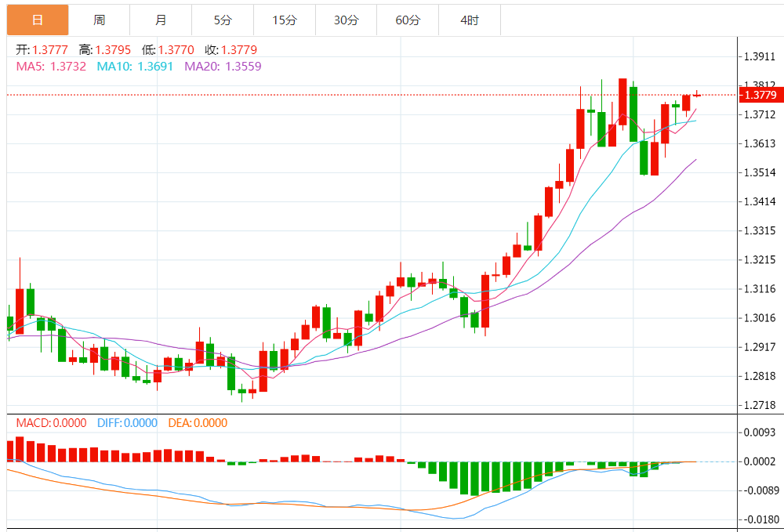Click the MA10: 1.3691 indicator label
The width and height of the screenshot is (784, 532).
pyautogui.click(x=135, y=67)
